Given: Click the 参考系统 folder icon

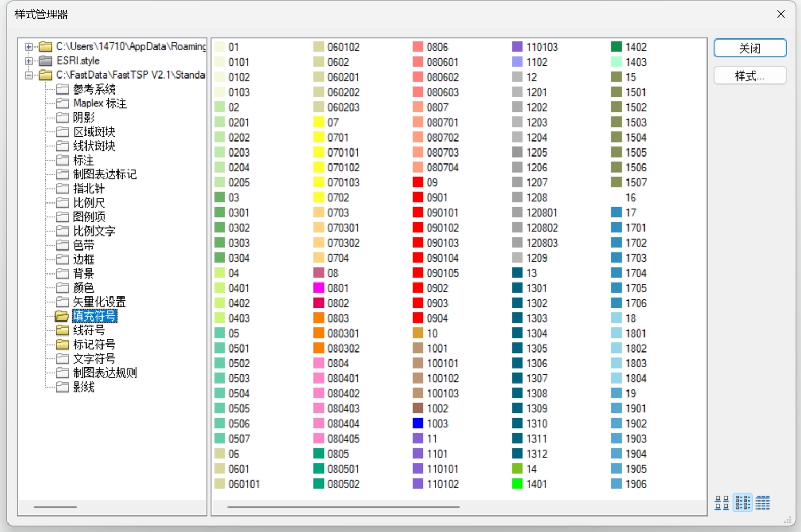Looking at the screenshot, I should (62, 89).
